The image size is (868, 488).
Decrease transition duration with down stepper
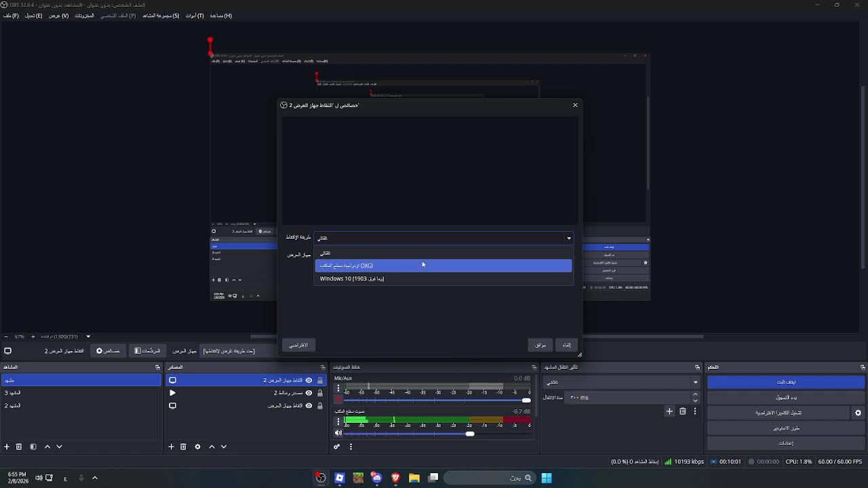point(695,401)
